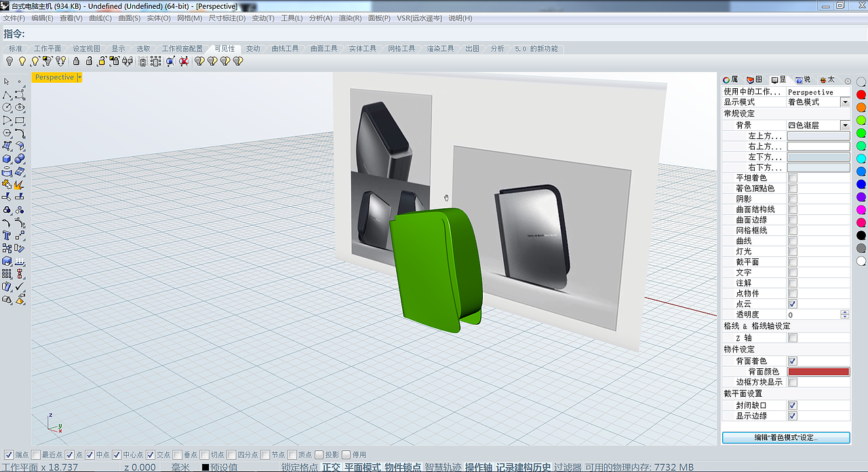Open the 曲面(S) menu
This screenshot has width=868, height=472.
129,18
